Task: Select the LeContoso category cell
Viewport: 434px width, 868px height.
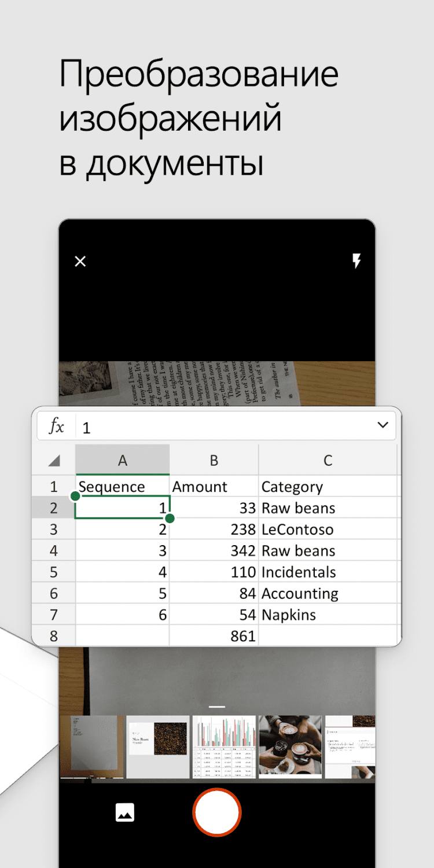Action: click(328, 529)
